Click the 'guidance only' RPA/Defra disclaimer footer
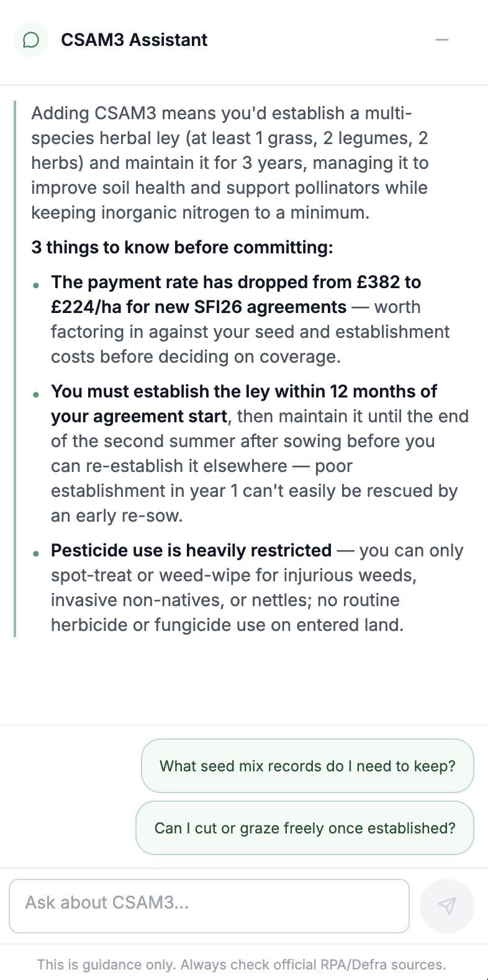 tap(242, 964)
